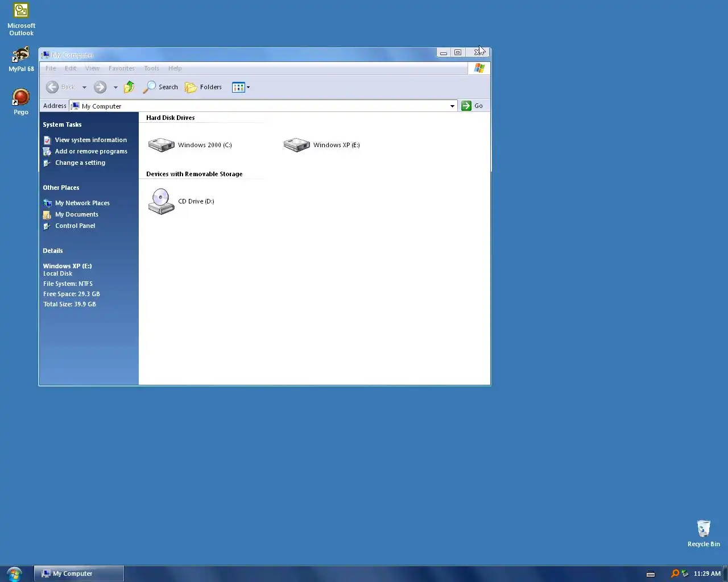The width and height of the screenshot is (728, 582).
Task: Click the Add or remove programs link
Action: (x=91, y=151)
